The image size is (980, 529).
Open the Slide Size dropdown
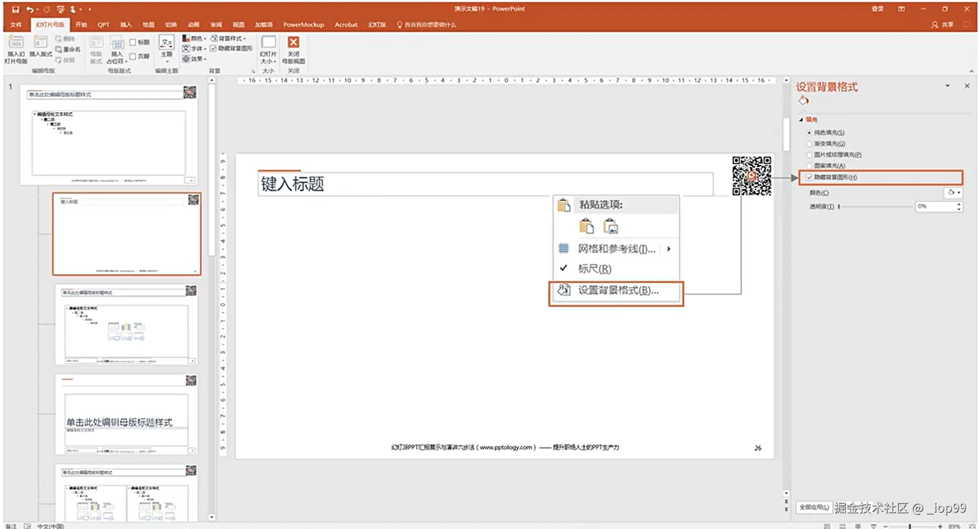(268, 50)
